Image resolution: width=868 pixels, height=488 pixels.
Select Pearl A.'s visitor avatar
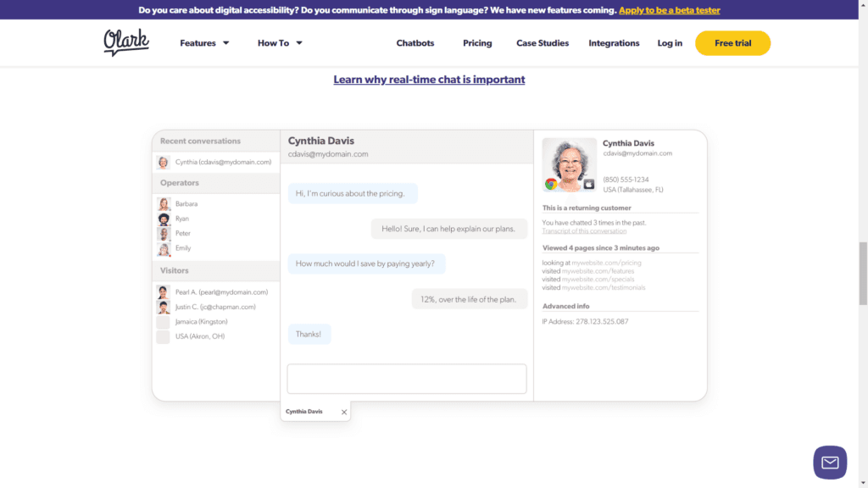pyautogui.click(x=163, y=291)
